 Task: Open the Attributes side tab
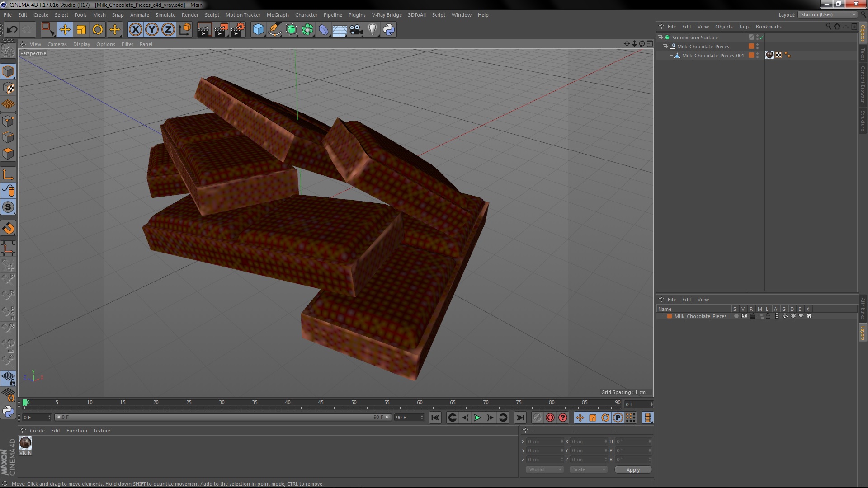tap(863, 309)
